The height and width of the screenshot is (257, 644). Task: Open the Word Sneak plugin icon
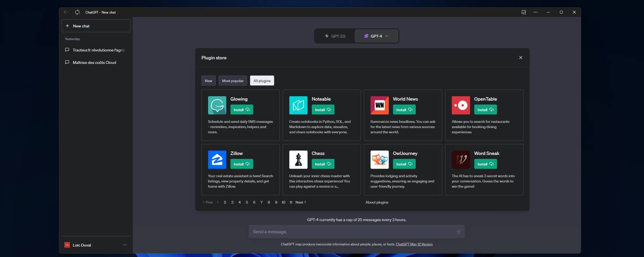click(461, 160)
